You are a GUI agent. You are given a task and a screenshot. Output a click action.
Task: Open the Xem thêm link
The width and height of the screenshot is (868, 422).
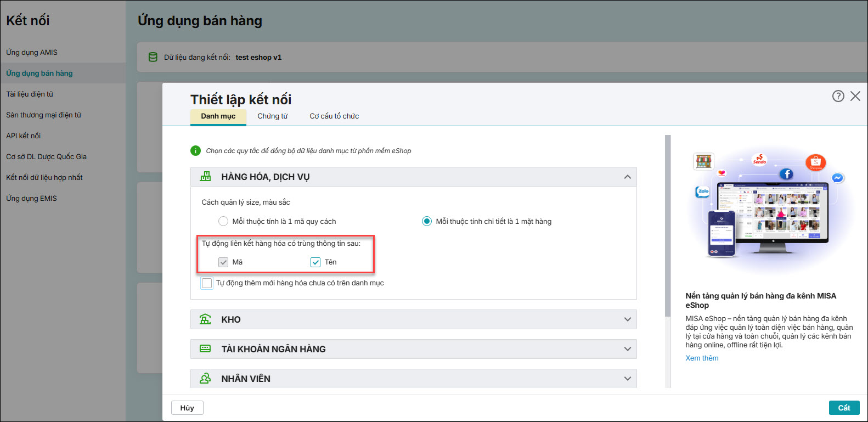pyautogui.click(x=702, y=358)
